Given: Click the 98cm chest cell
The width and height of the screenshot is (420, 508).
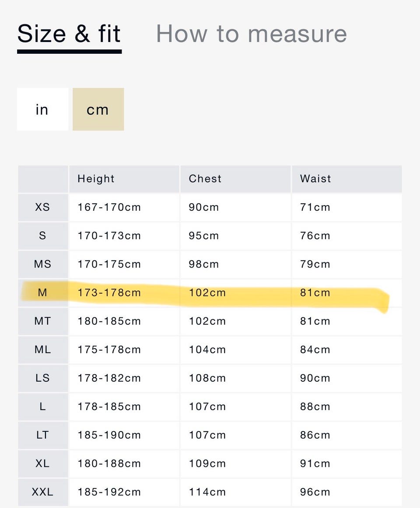Looking at the screenshot, I should coord(204,264).
